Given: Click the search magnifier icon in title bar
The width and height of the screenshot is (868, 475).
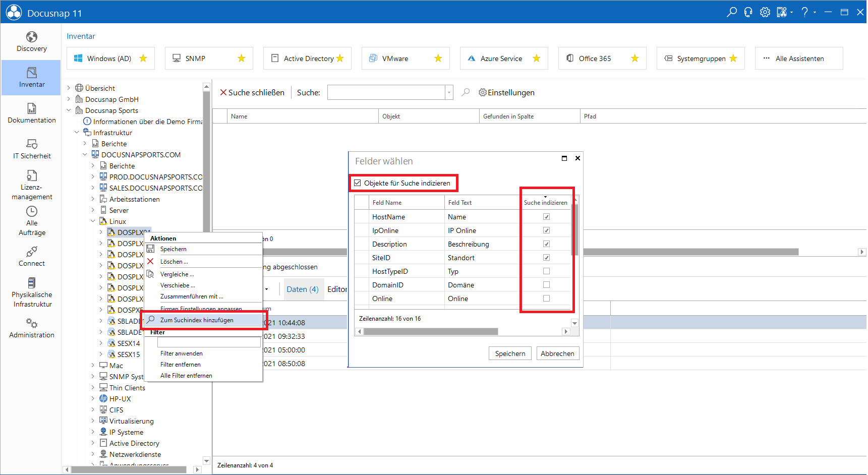Looking at the screenshot, I should coord(731,12).
